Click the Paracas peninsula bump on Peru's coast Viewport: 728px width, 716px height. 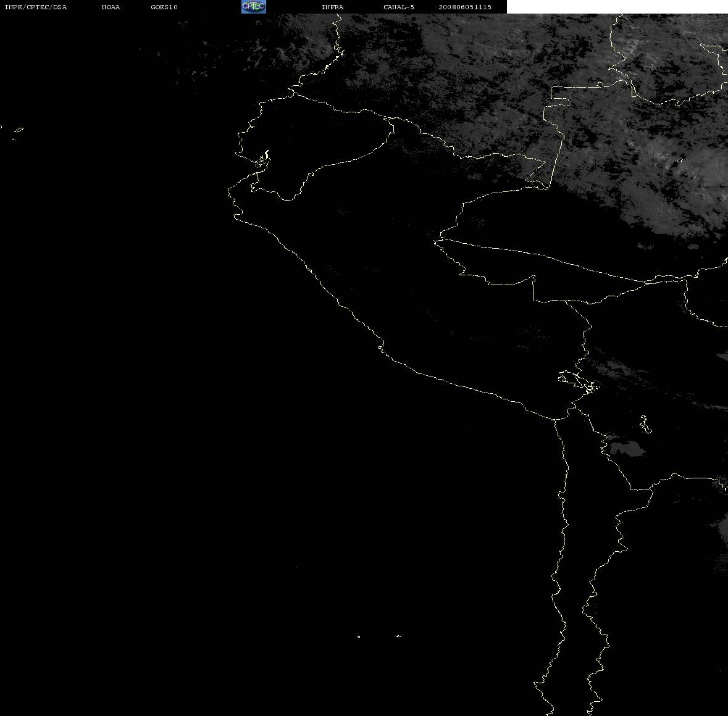point(381,346)
